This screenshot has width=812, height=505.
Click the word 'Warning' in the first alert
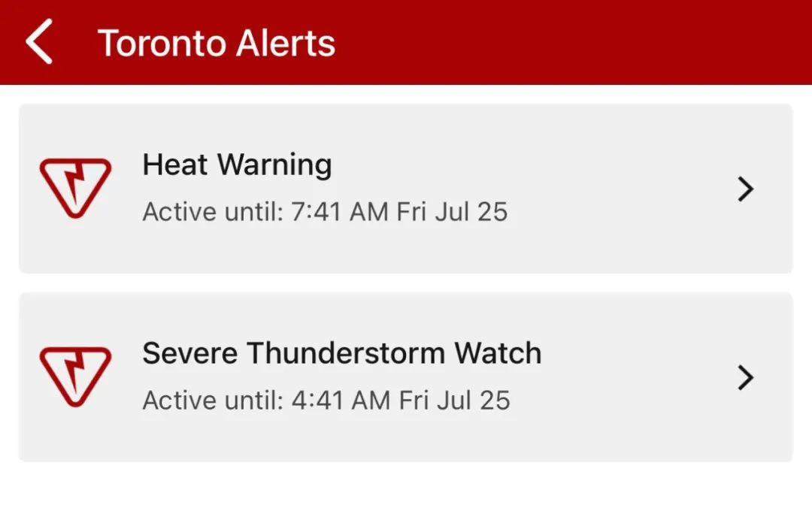[x=274, y=166]
